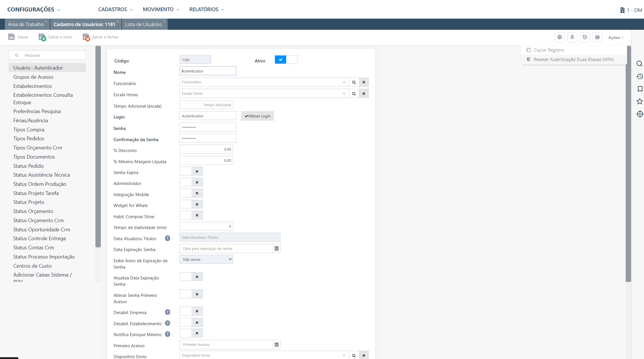Viewport: 644px width, 359px height.
Task: Click the Salvar e fechar icon
Action: point(86,37)
